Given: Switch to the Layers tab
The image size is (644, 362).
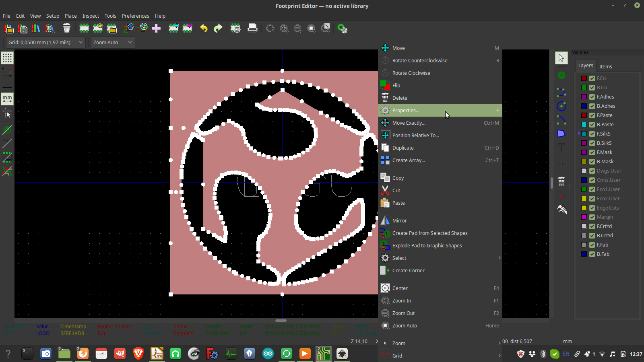Looking at the screenshot, I should click(586, 66).
